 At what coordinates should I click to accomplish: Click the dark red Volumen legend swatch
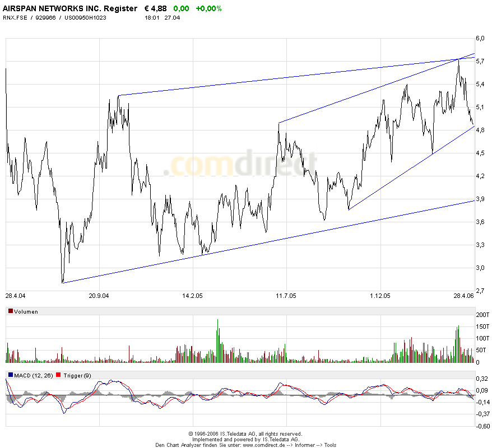click(x=11, y=311)
